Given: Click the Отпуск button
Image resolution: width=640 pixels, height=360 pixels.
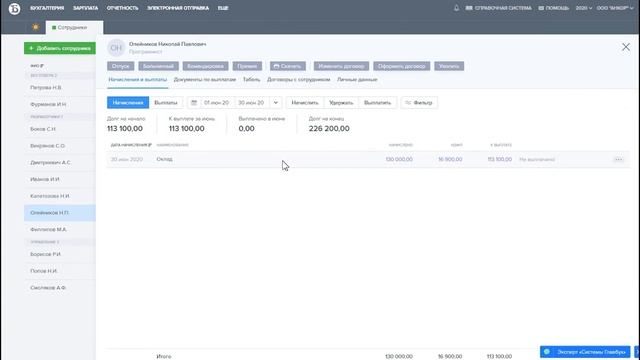Looking at the screenshot, I should 120,66.
